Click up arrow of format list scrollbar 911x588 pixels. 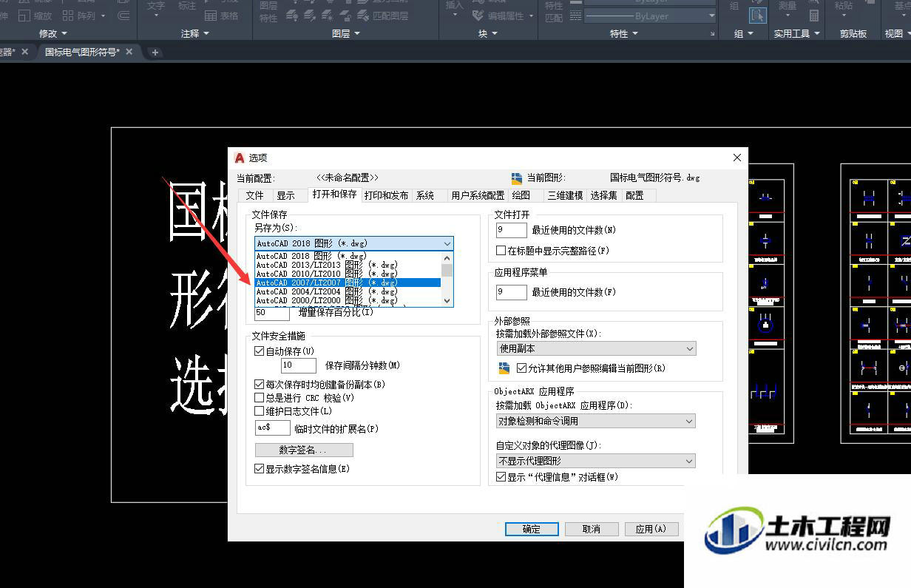(x=447, y=257)
